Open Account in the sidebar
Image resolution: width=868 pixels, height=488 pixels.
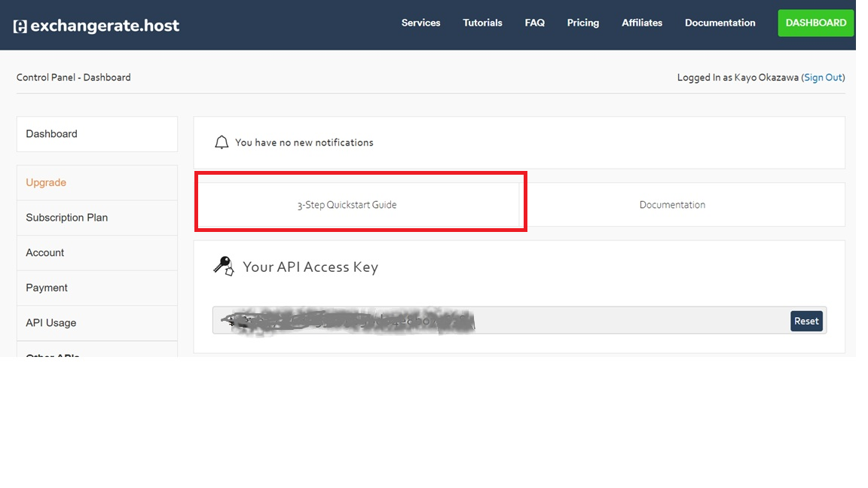(97, 253)
